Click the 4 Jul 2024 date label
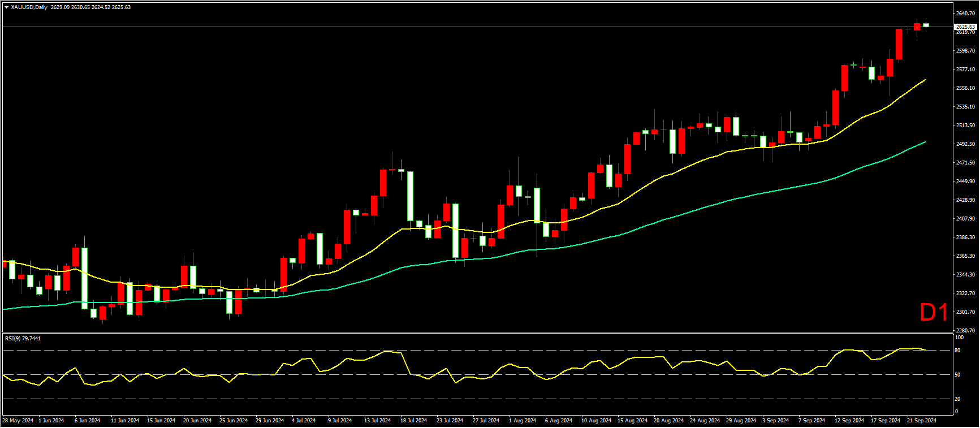The width and height of the screenshot is (980, 428). [304, 421]
